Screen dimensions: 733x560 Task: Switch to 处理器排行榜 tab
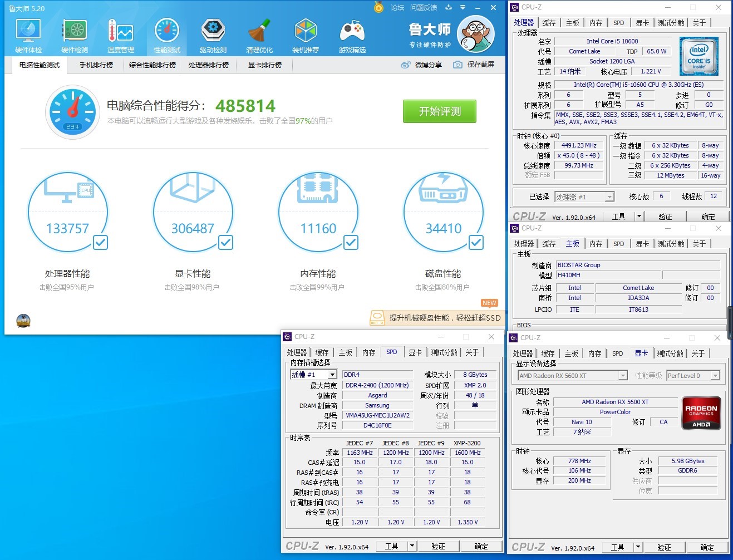209,65
